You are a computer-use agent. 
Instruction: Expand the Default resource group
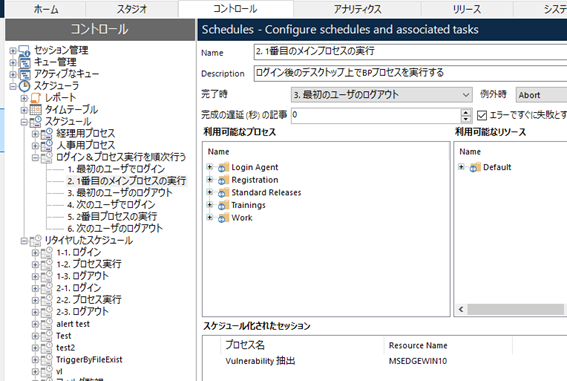tap(461, 167)
